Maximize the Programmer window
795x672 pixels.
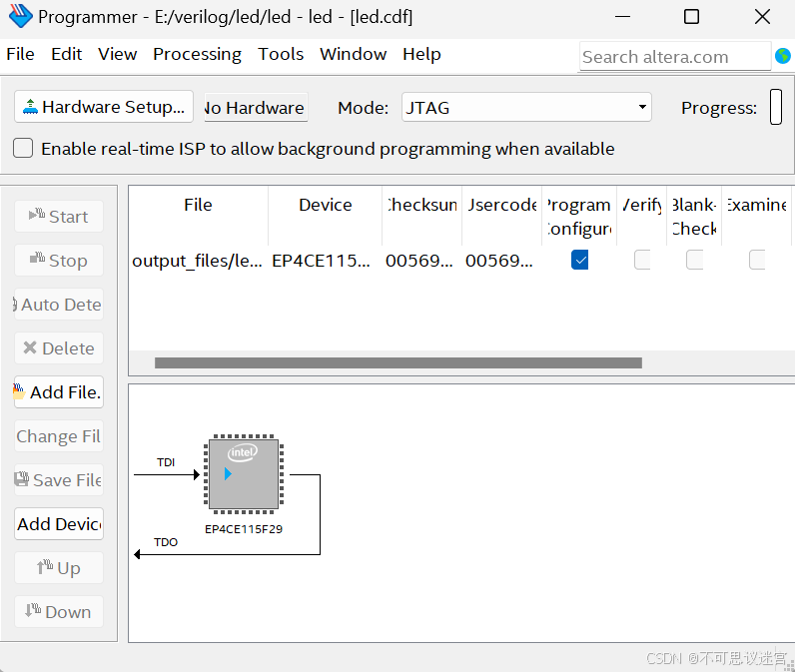pyautogui.click(x=691, y=17)
